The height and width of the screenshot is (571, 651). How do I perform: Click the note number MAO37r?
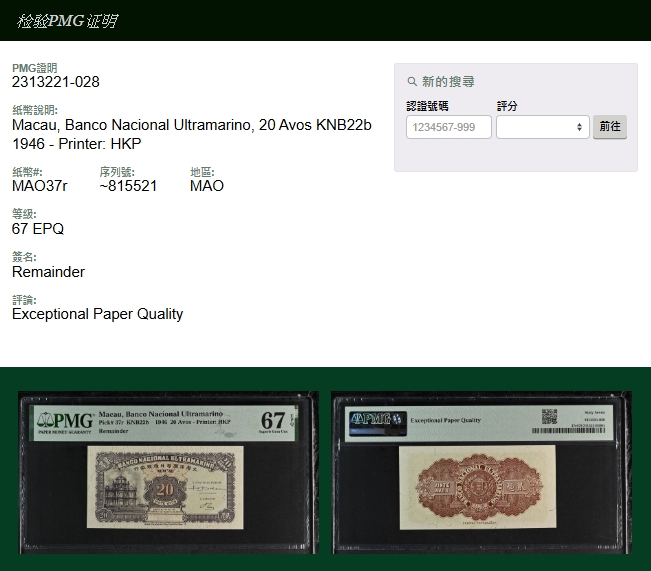coord(39,186)
